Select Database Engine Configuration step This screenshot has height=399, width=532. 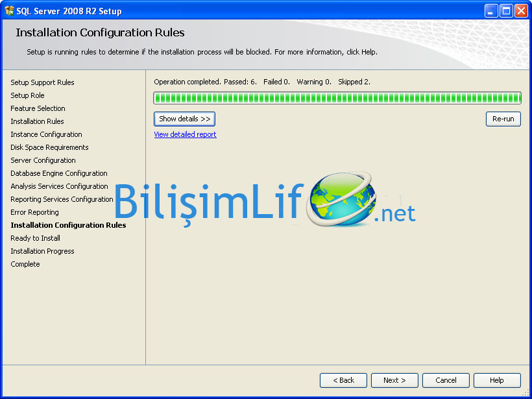59,173
